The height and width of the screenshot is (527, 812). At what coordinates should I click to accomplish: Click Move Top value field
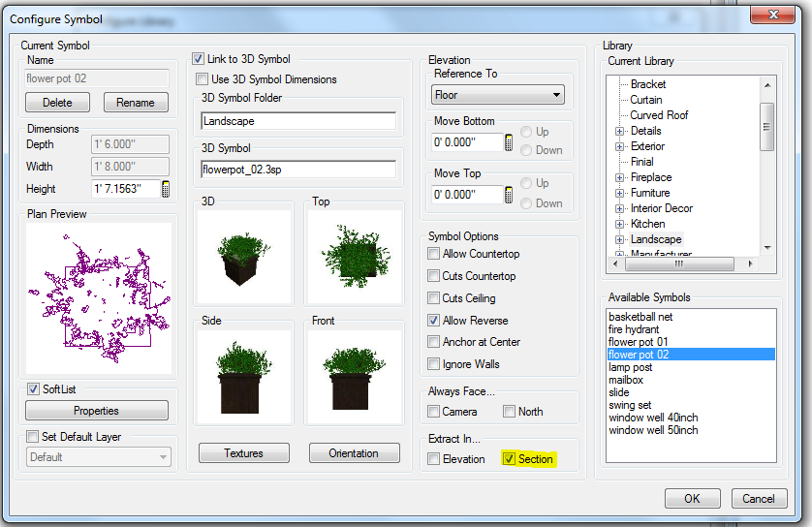point(468,195)
